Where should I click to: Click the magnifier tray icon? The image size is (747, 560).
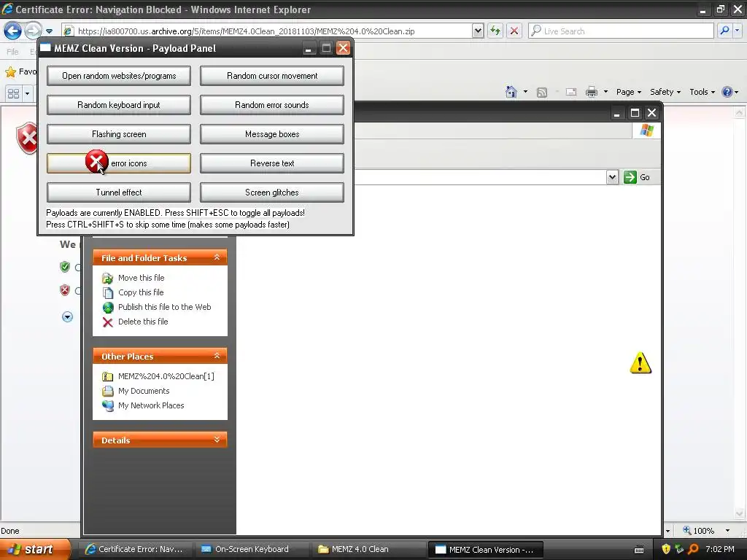point(693,549)
